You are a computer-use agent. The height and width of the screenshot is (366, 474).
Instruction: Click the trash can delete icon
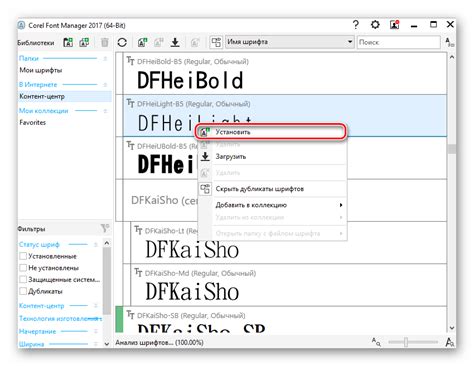click(105, 42)
